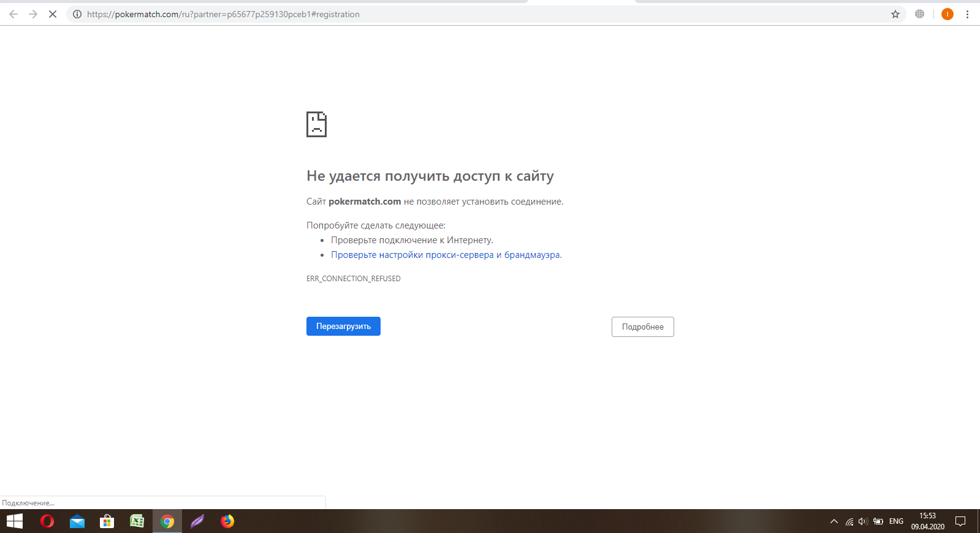
Task: Launch Opera from the taskbar
Action: [x=47, y=521]
